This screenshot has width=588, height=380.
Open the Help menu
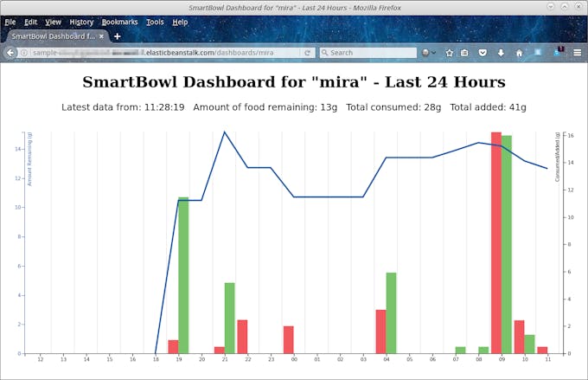tap(180, 23)
